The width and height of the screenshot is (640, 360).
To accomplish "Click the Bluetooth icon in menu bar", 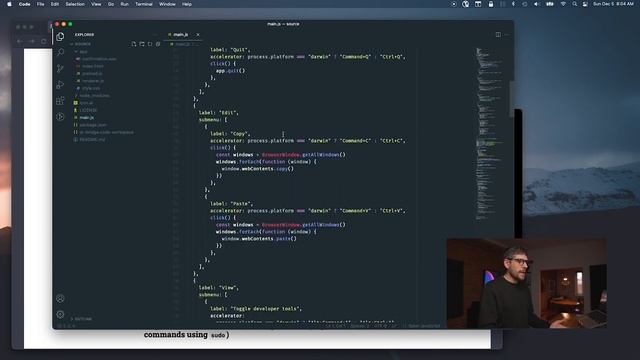I will pos(513,4).
